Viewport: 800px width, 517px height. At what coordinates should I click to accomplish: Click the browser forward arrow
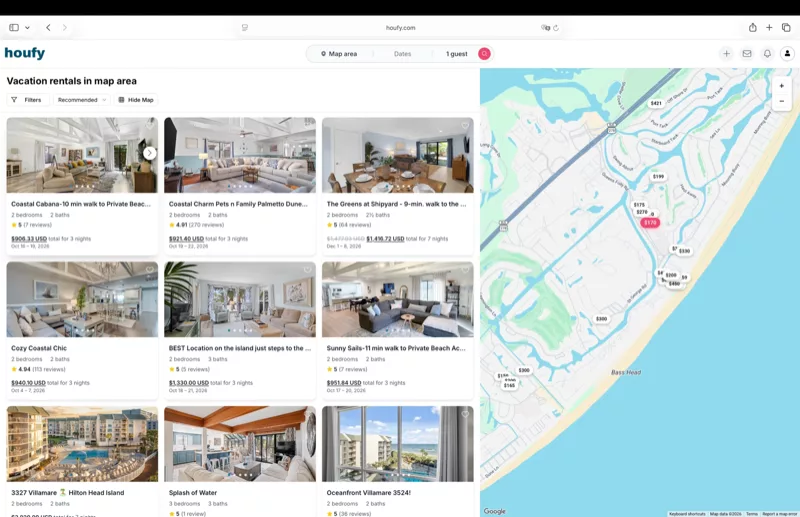[64, 28]
